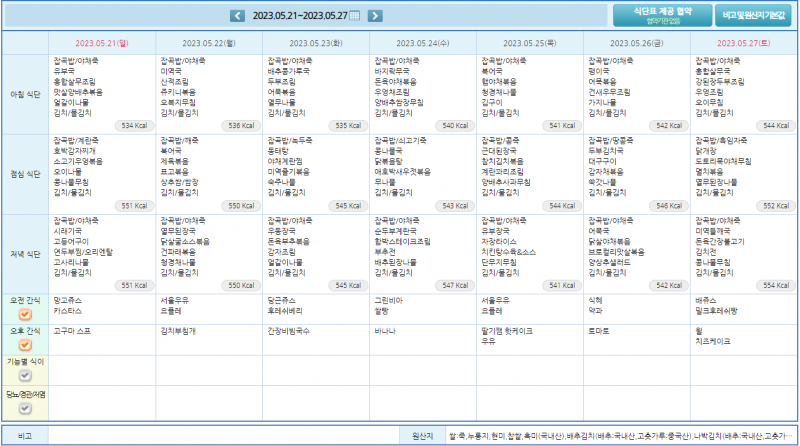
Task: Click the 554 Kcal badge
Action: pos(776,285)
